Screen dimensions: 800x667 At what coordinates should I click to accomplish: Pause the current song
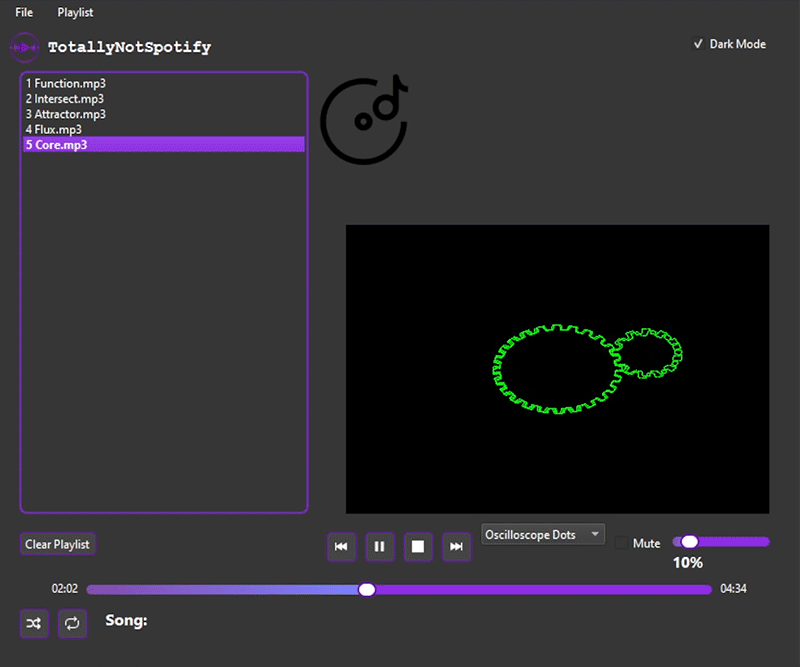(379, 546)
